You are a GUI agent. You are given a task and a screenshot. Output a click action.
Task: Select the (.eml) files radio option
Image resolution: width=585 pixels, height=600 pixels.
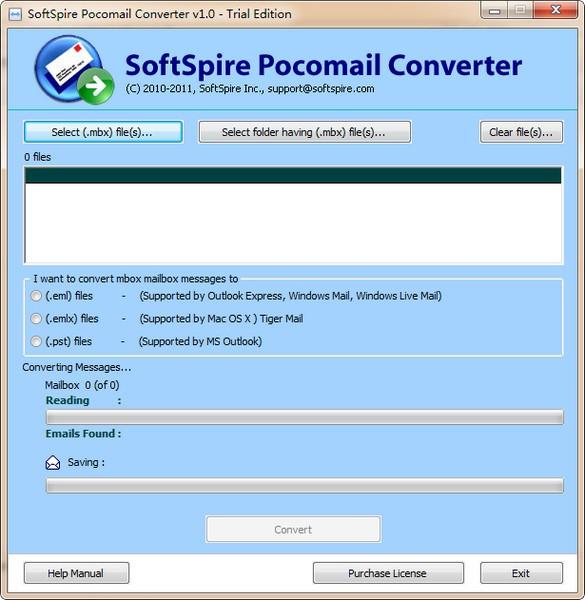tap(36, 296)
